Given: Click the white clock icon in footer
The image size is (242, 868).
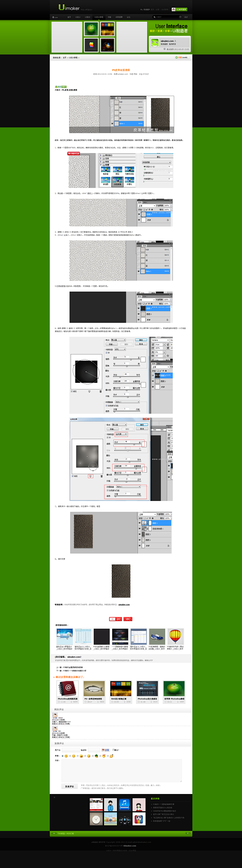Looking at the screenshot, I should [96, 819].
